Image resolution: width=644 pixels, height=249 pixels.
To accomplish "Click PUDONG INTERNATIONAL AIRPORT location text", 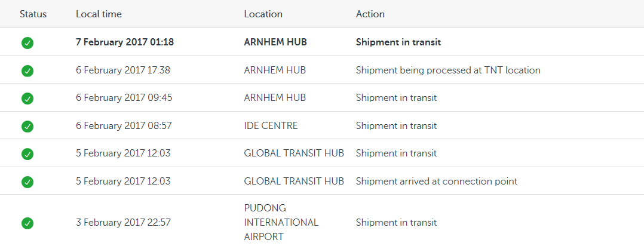I will click(281, 222).
